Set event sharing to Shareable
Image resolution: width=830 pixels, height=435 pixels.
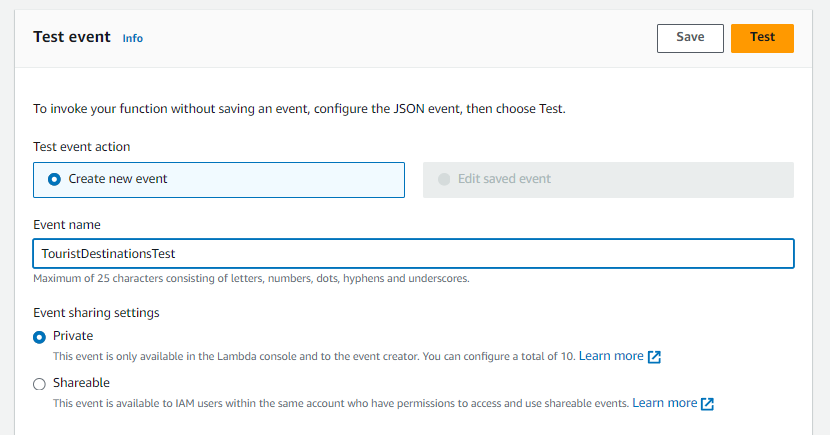[40, 383]
